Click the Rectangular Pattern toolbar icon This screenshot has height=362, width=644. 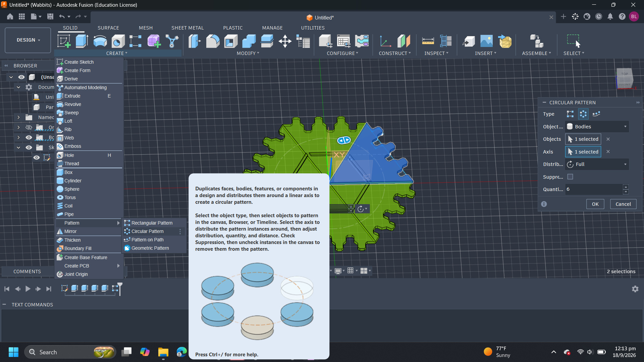point(136,41)
